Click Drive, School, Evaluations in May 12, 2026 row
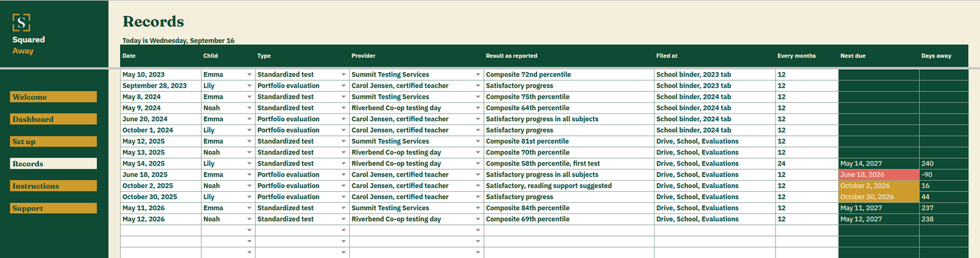 714,219
